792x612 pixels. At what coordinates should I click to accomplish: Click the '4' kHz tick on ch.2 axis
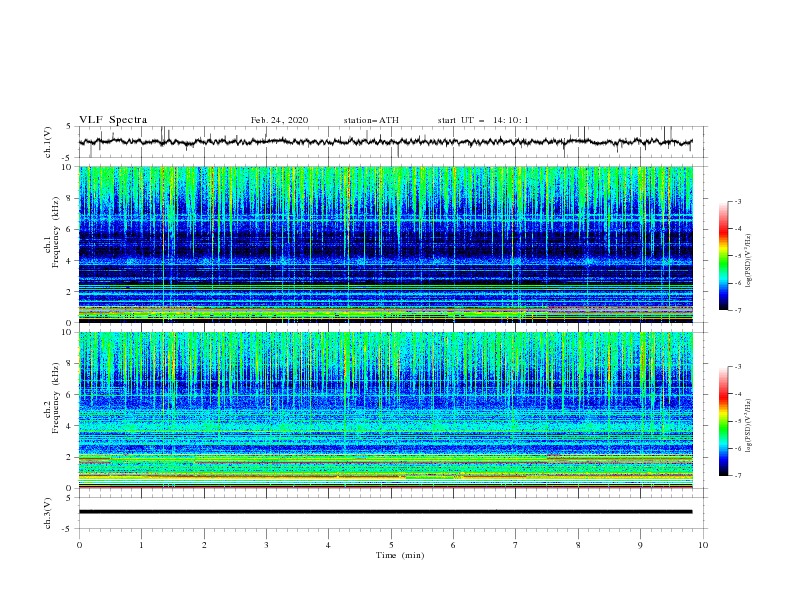pyautogui.click(x=70, y=426)
